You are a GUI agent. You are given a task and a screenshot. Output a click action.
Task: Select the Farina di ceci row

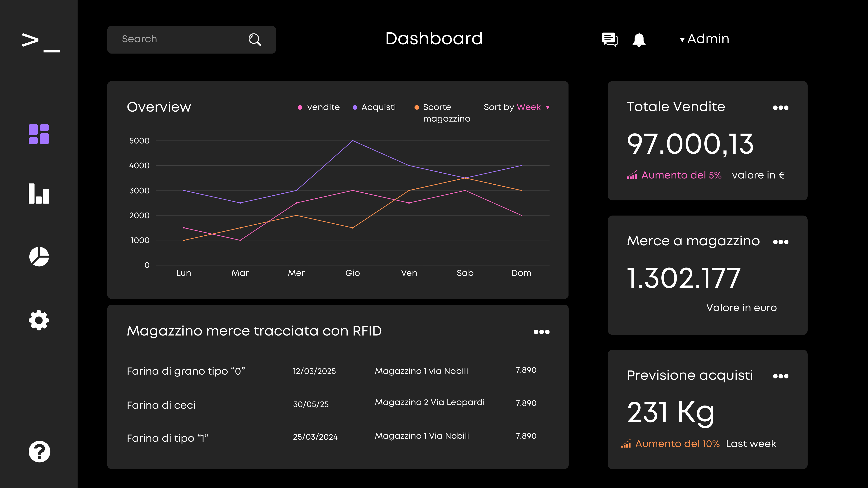[x=161, y=405]
